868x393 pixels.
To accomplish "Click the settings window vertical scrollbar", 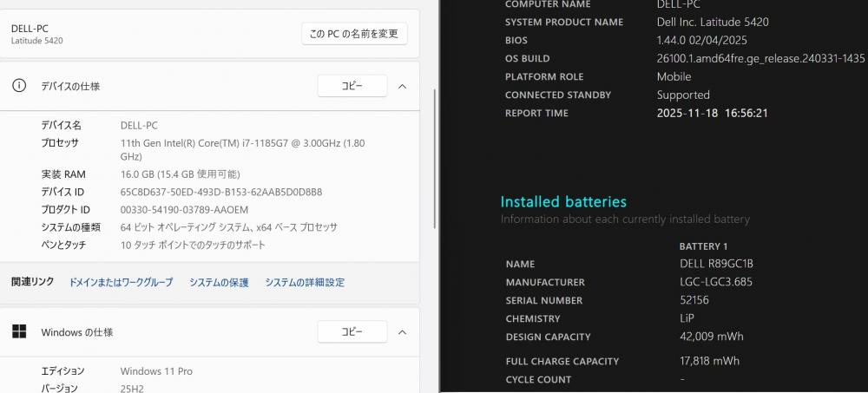I will pos(435,158).
